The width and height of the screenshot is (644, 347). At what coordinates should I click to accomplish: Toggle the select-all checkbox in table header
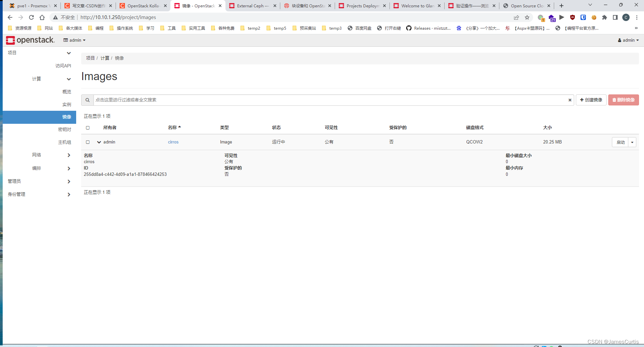(x=88, y=128)
